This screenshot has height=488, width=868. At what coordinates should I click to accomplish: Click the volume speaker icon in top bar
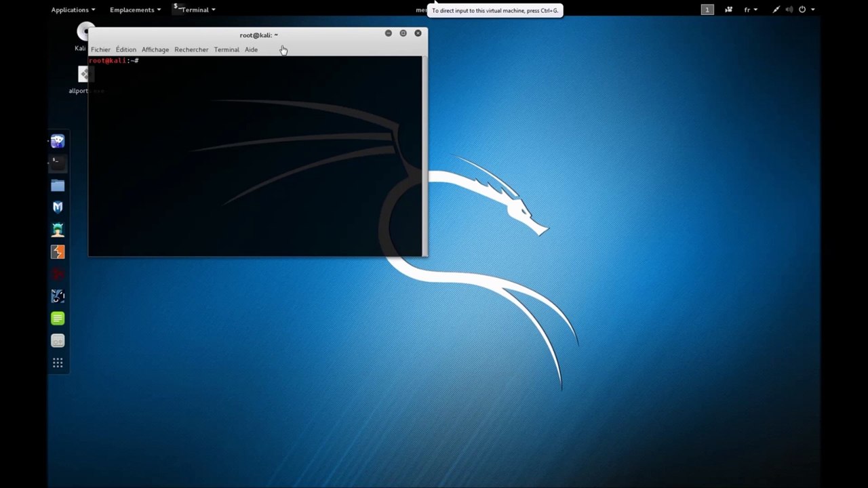coord(789,9)
